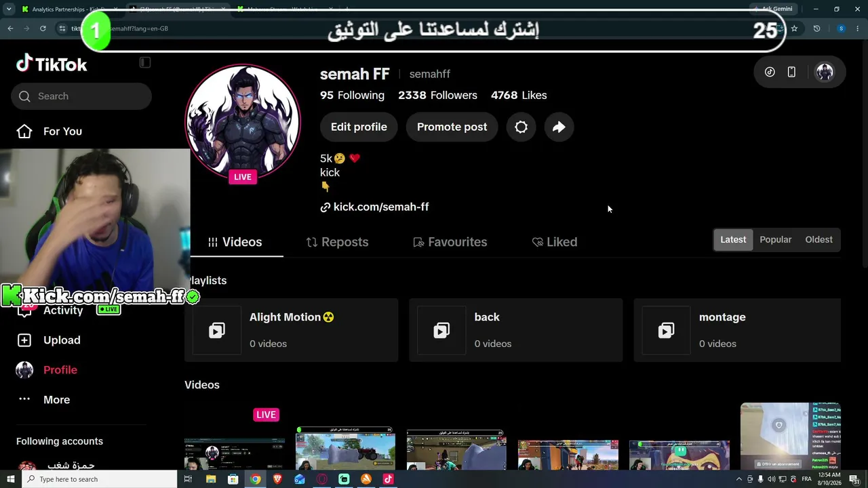Show hidden system tray icons
Image resolution: width=868 pixels, height=488 pixels.
[739, 479]
